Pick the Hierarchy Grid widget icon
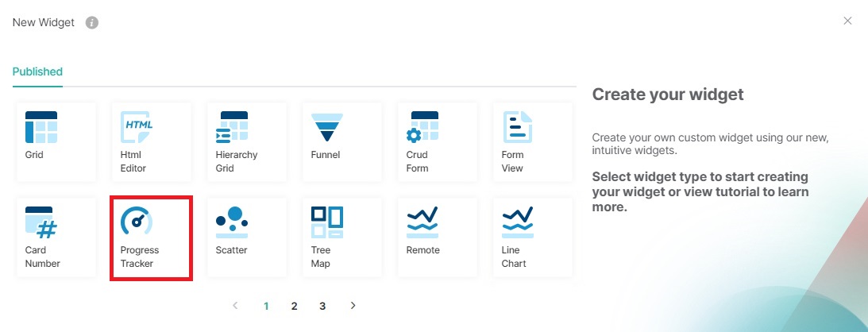Screen dimensions: 868x332 (x=232, y=126)
